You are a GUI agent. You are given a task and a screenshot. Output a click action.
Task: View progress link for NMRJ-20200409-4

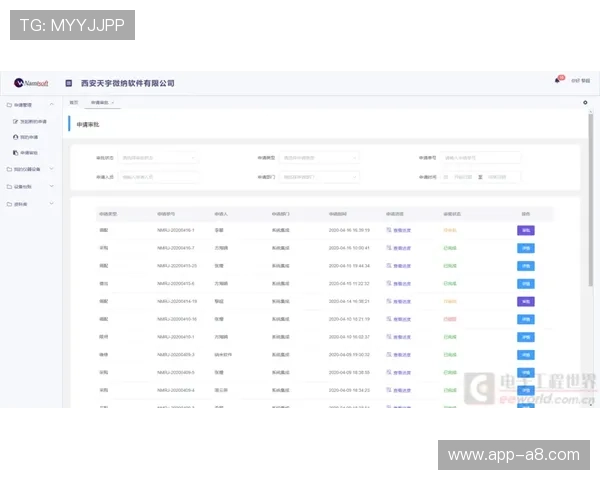[x=402, y=390]
